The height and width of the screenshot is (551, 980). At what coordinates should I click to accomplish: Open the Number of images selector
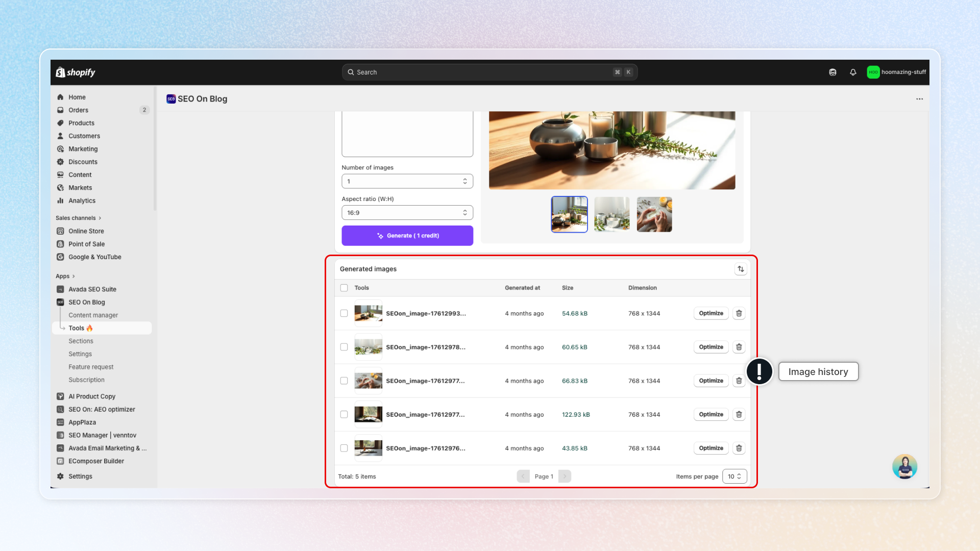click(x=407, y=181)
